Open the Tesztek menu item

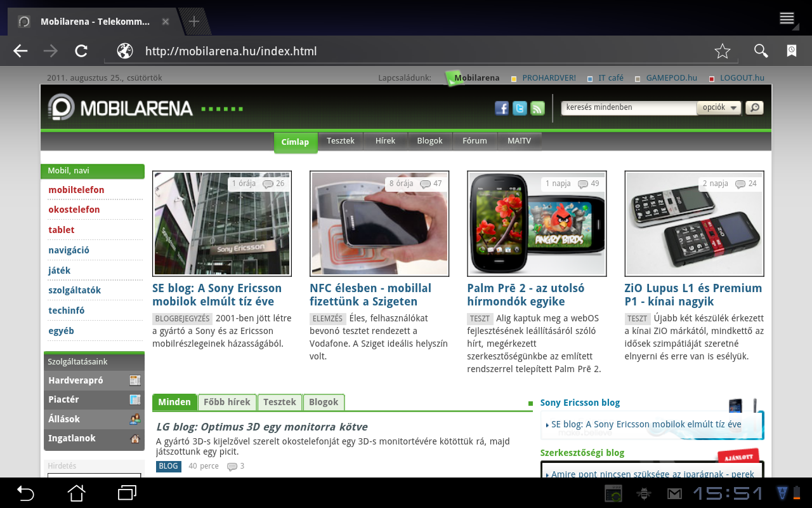point(341,141)
